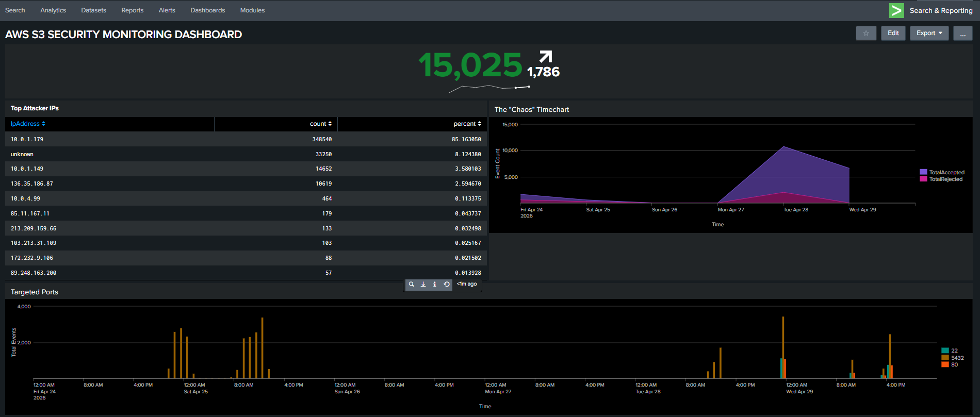Toggle the port 22 legend swatch

click(x=945, y=351)
